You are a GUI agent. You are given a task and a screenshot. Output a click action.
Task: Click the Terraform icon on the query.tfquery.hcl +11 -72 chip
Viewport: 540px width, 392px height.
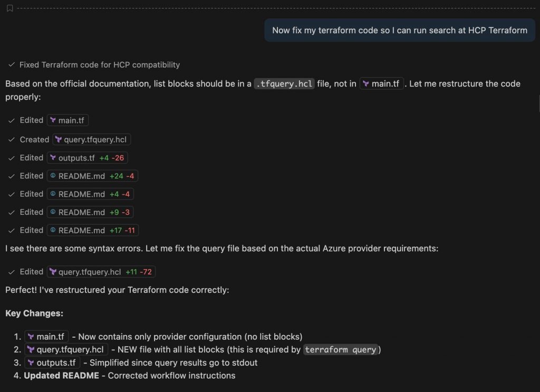click(x=53, y=272)
